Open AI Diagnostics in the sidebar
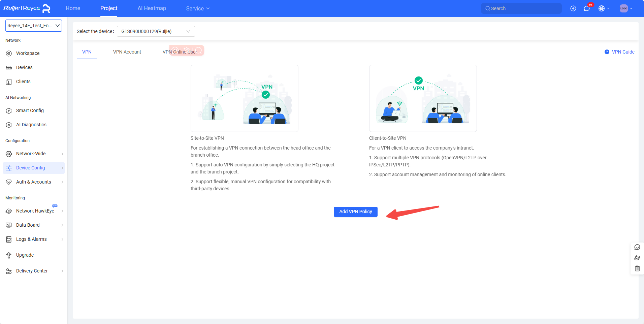 (x=31, y=125)
